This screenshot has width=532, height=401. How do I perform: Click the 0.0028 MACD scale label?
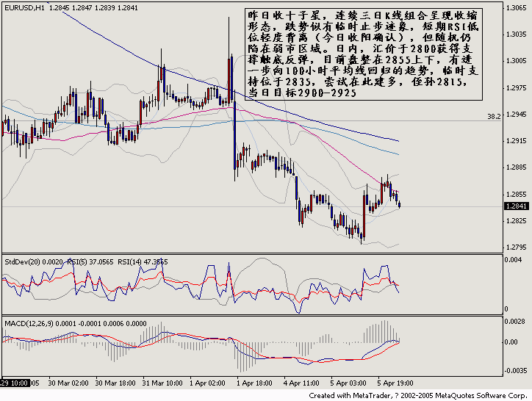tap(514, 322)
